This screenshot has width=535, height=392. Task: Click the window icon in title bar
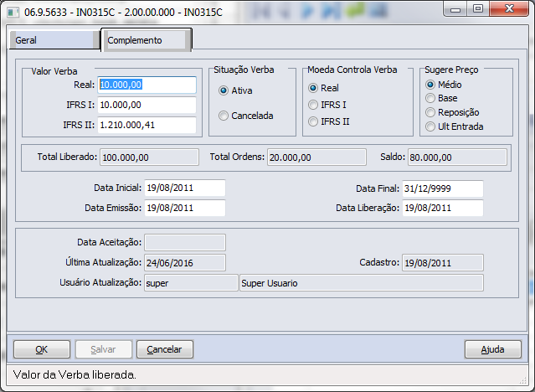point(13,13)
